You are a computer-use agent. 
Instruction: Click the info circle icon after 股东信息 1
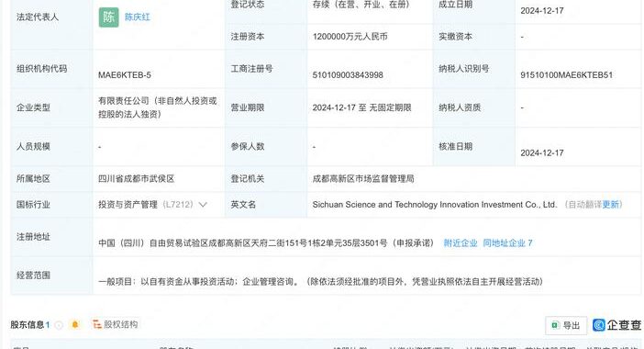[59, 325]
